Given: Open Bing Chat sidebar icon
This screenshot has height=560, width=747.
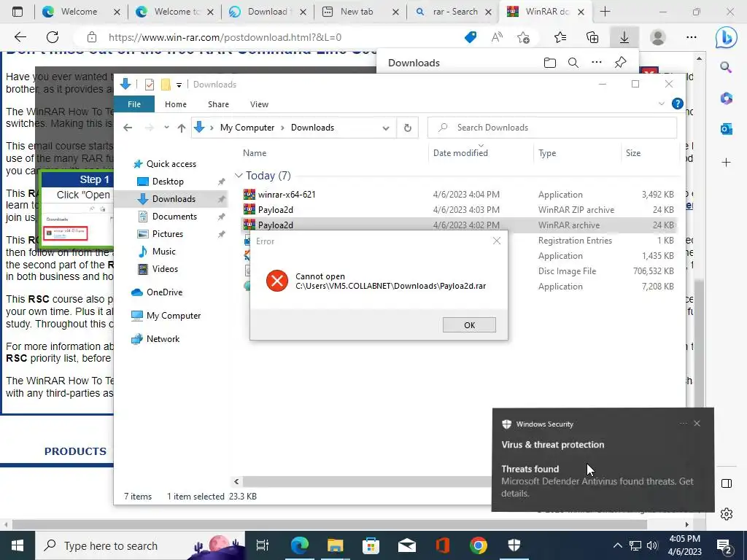Looking at the screenshot, I should (726, 38).
